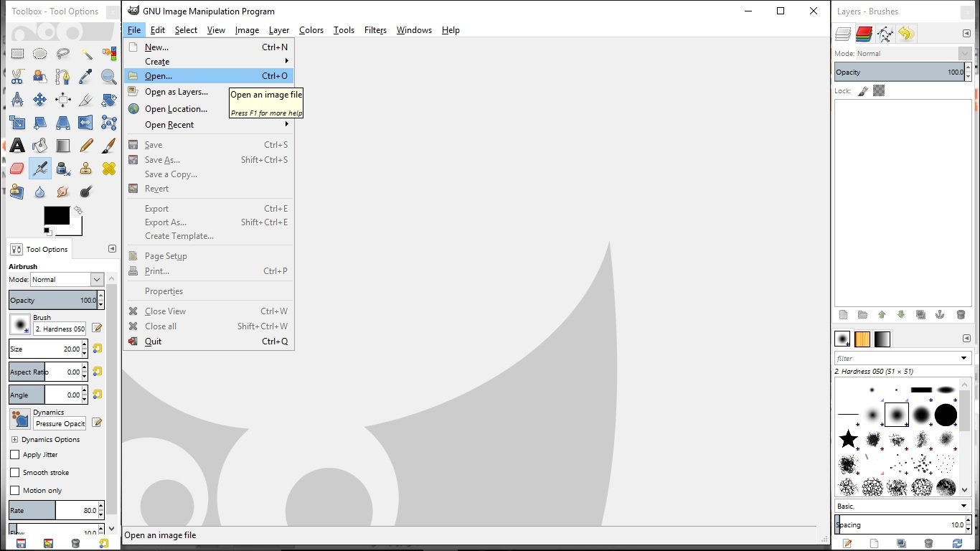Click the Rate slider
Viewport: 980px width, 551px height.
[x=53, y=511]
